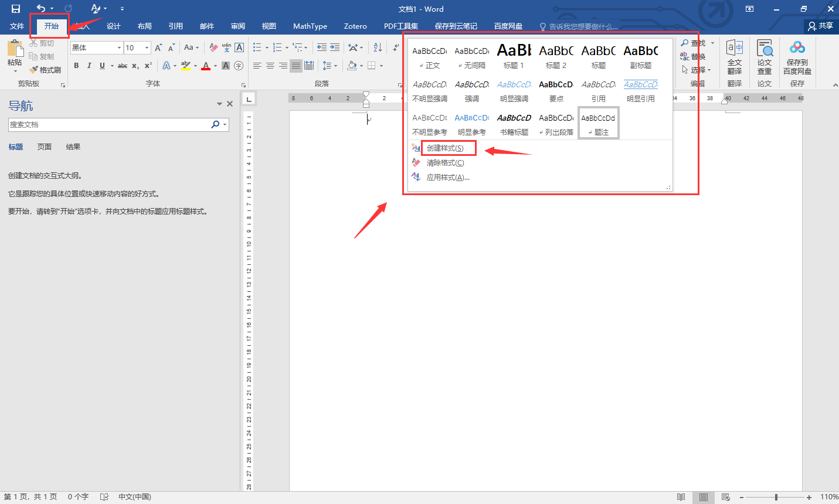Adjust the zoom slider in status bar
Image resolution: width=839 pixels, height=504 pixels.
click(776, 497)
